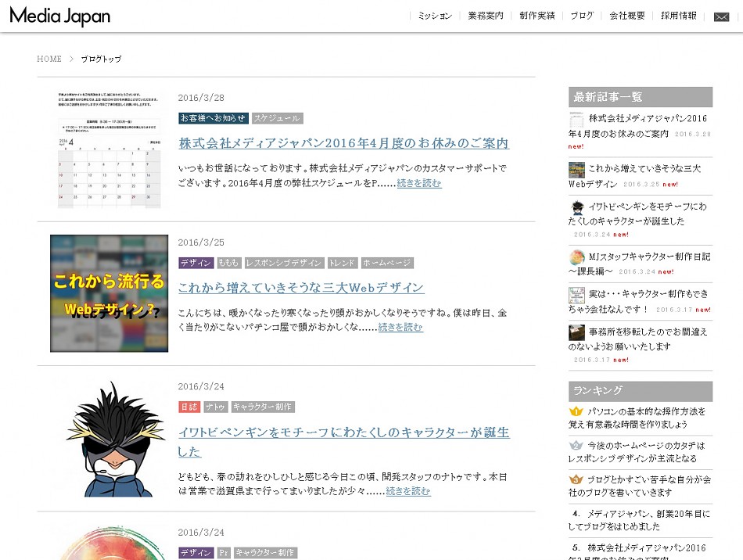The image size is (743, 560).
Task: Open sidebar link MJスタッフキャラクター制作日記～課長編～
Action: (x=640, y=264)
